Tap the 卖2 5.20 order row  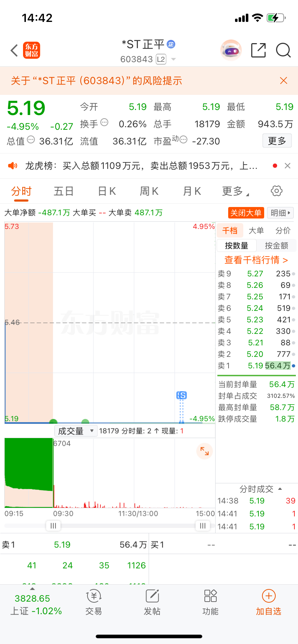tap(257, 354)
